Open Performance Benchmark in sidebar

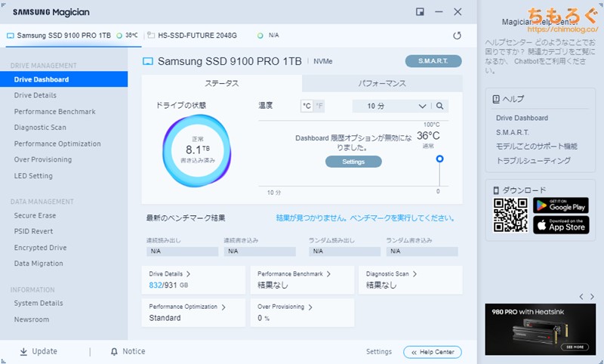coord(54,111)
